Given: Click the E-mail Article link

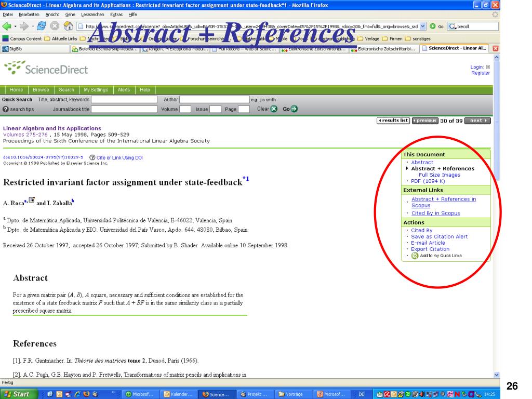Looking at the screenshot, I should coord(428,243).
